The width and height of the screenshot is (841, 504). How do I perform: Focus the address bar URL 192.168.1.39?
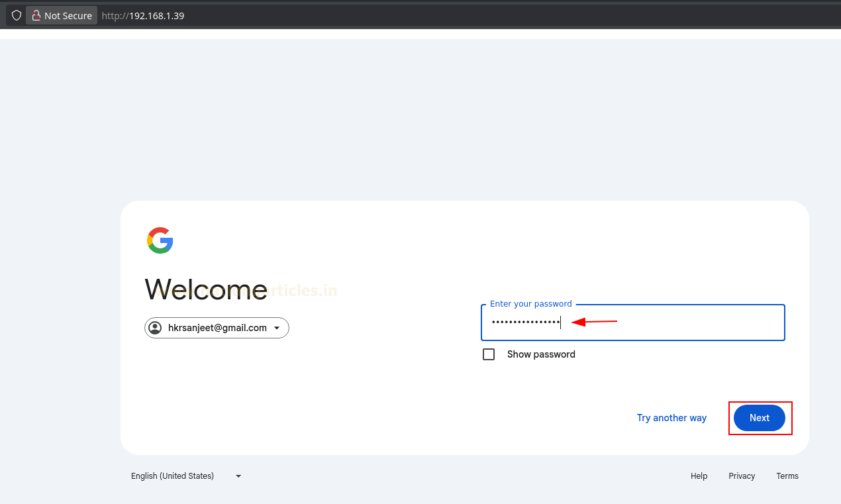tap(143, 15)
